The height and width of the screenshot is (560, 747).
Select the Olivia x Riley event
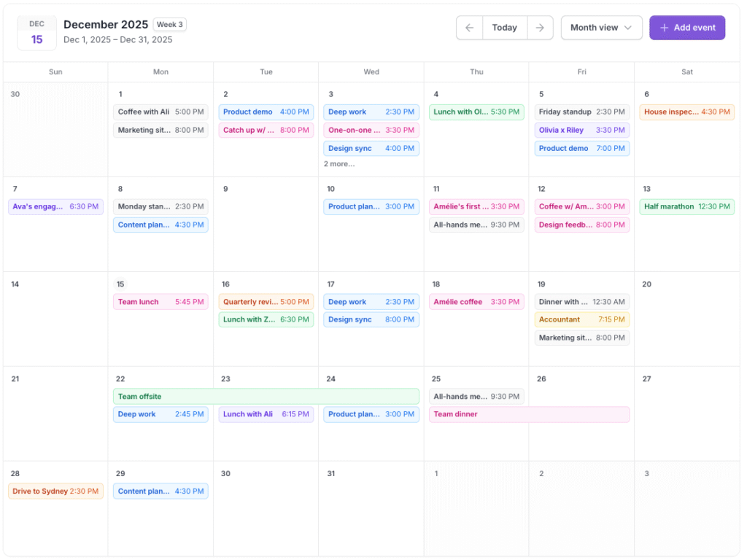click(x=581, y=131)
